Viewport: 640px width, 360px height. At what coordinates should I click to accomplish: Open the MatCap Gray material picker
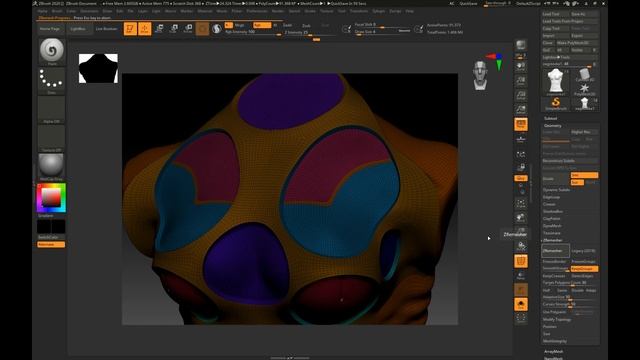[51, 167]
